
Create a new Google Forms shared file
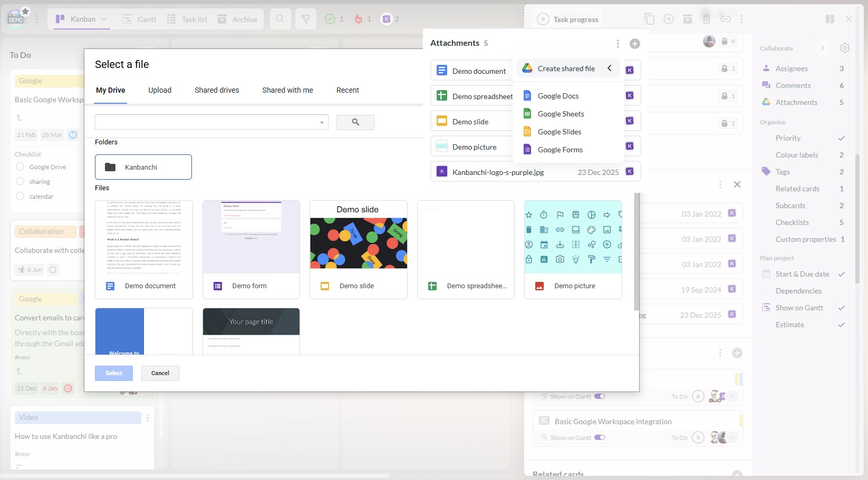tap(560, 149)
